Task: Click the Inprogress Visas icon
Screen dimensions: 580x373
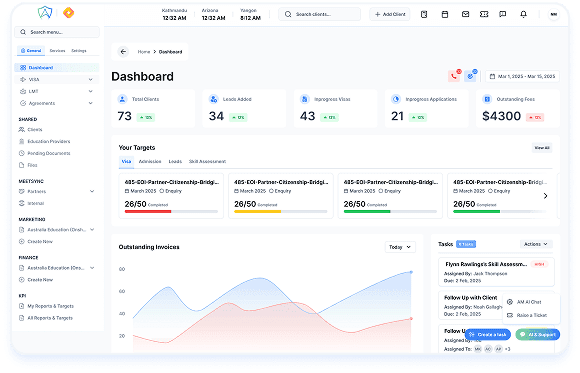Action: point(304,99)
